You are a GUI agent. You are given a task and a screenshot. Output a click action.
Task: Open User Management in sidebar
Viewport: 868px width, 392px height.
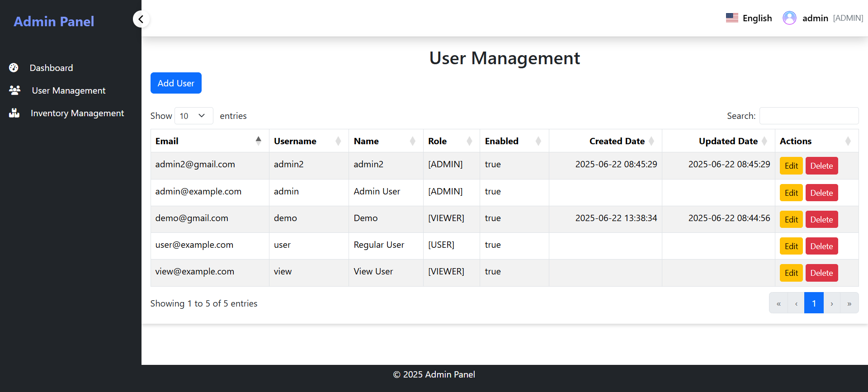coord(68,90)
